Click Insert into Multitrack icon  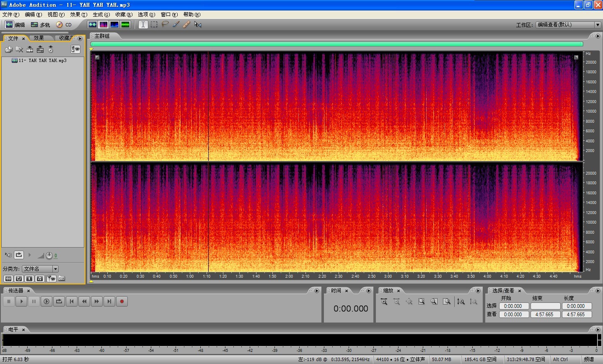pyautogui.click(x=40, y=49)
